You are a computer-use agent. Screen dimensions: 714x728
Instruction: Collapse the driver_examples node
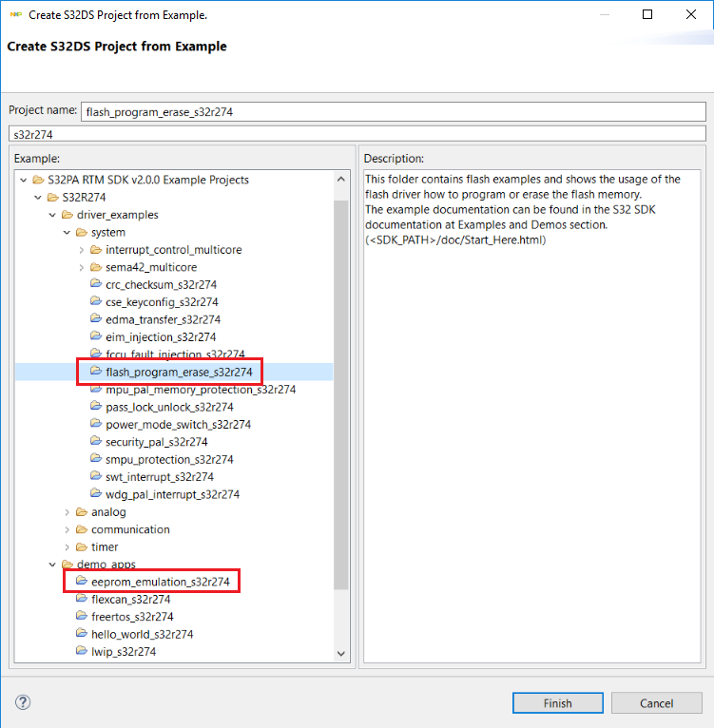52,215
